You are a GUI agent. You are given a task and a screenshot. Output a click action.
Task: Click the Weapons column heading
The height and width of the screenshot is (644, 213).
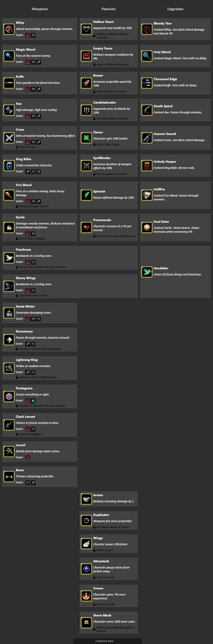(x=40, y=9)
